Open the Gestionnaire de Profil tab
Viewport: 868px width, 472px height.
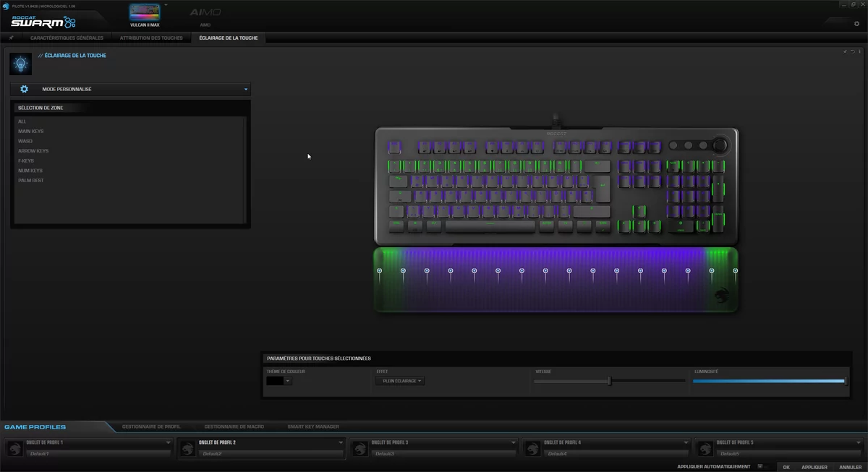coord(151,426)
